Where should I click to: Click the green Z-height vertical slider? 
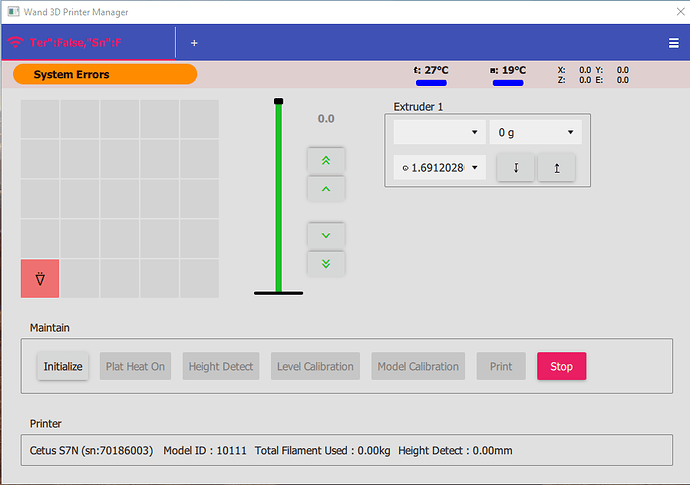(279, 197)
